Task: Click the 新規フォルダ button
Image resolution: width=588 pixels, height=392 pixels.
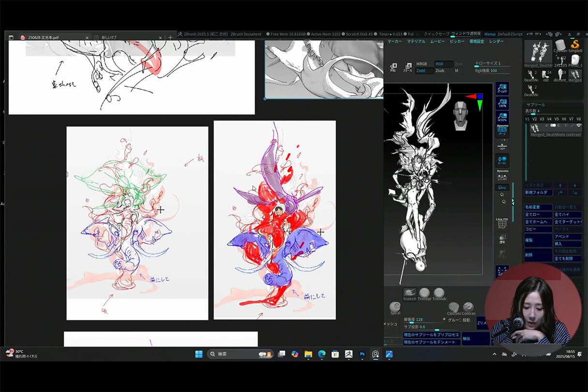Action: [538, 192]
